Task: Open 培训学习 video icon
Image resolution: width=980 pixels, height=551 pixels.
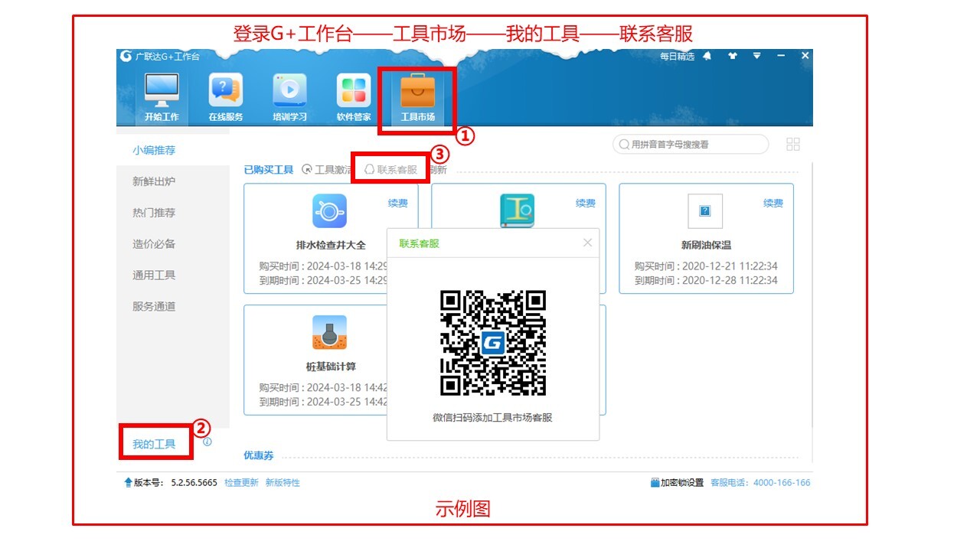Action: click(289, 90)
